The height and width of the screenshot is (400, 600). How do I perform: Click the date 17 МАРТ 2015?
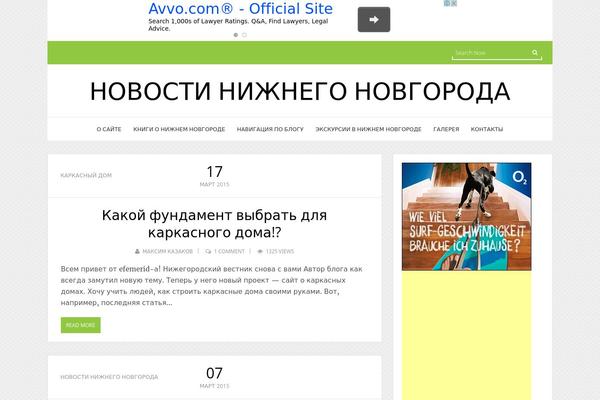pos(214,176)
